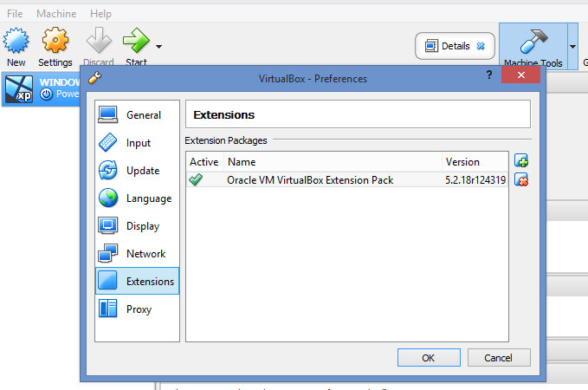Click the green Start arrow icon

(x=136, y=40)
